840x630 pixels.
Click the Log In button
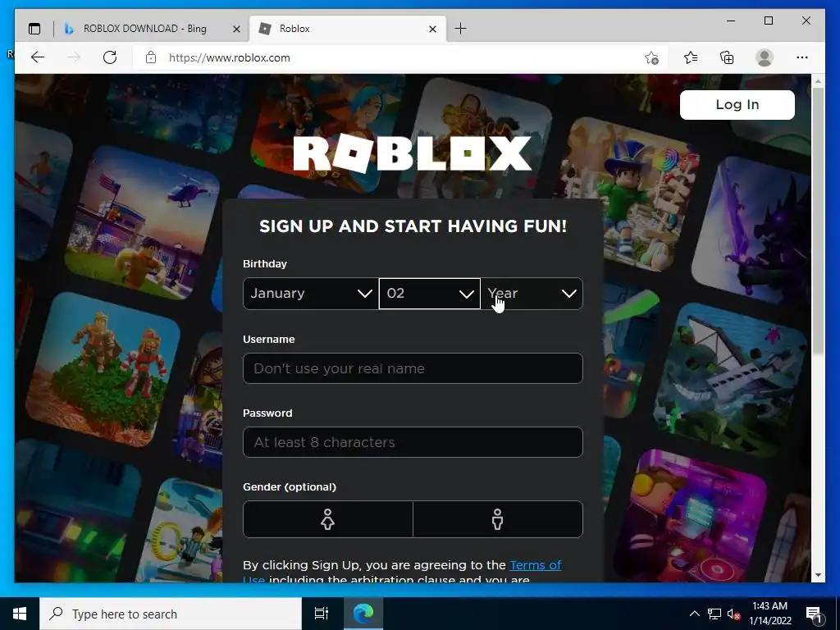click(x=737, y=104)
